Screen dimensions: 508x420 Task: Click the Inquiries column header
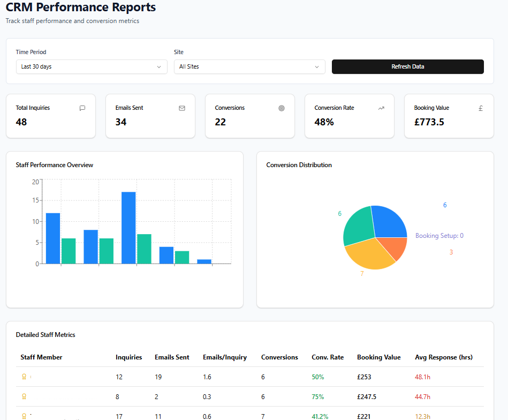[128, 357]
